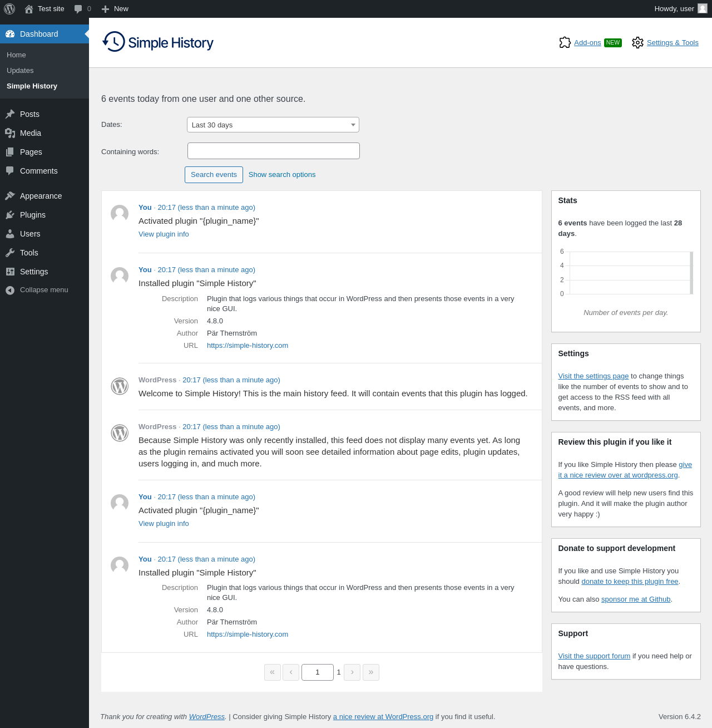Click the Simple History clock logo
The height and width of the screenshot is (728, 712).
(113, 42)
